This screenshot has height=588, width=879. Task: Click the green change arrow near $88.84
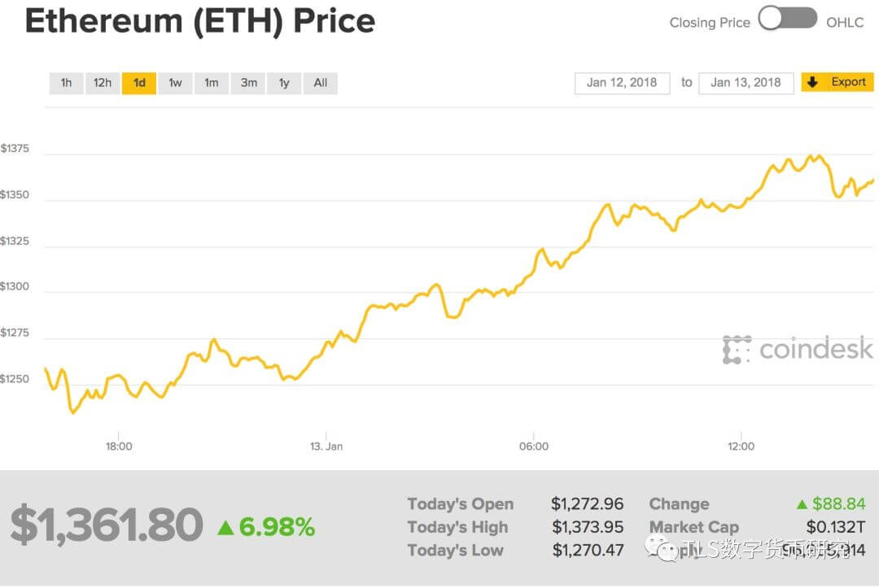802,505
